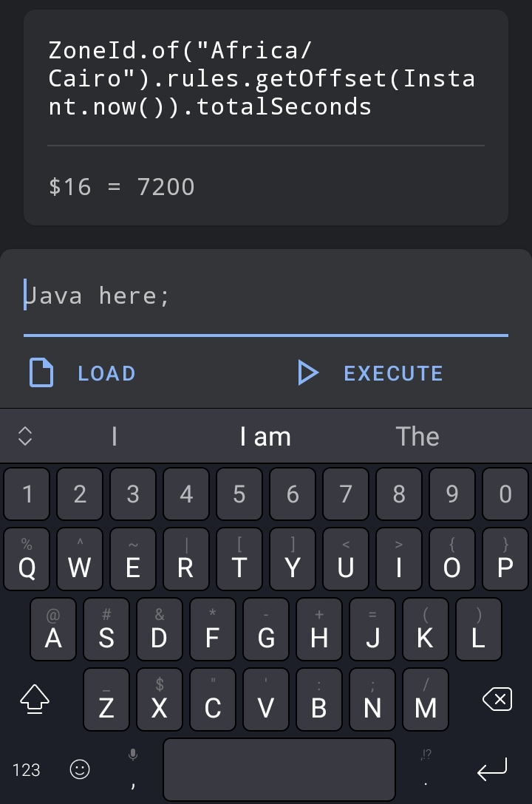Open the emoji smiley icon

tap(80, 769)
